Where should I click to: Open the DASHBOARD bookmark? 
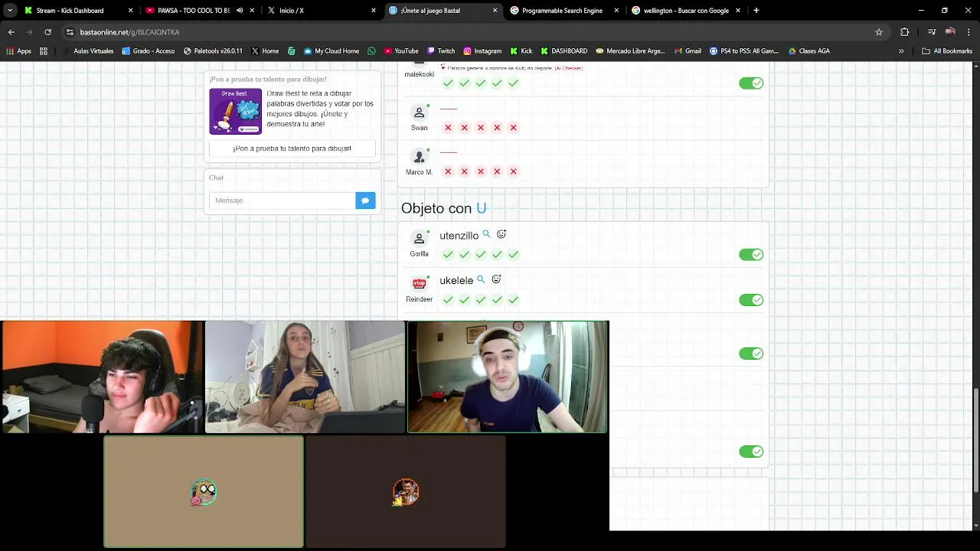point(563,51)
